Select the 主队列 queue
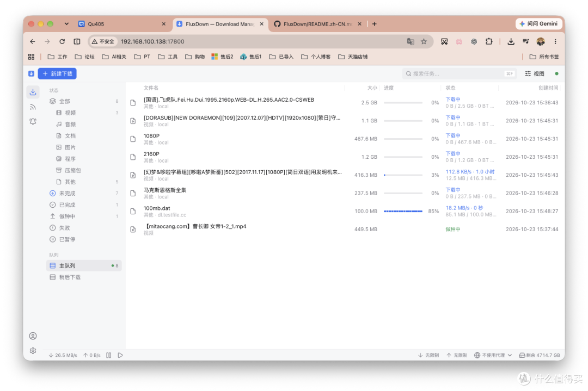Viewport: 588px width, 391px height. (83, 265)
